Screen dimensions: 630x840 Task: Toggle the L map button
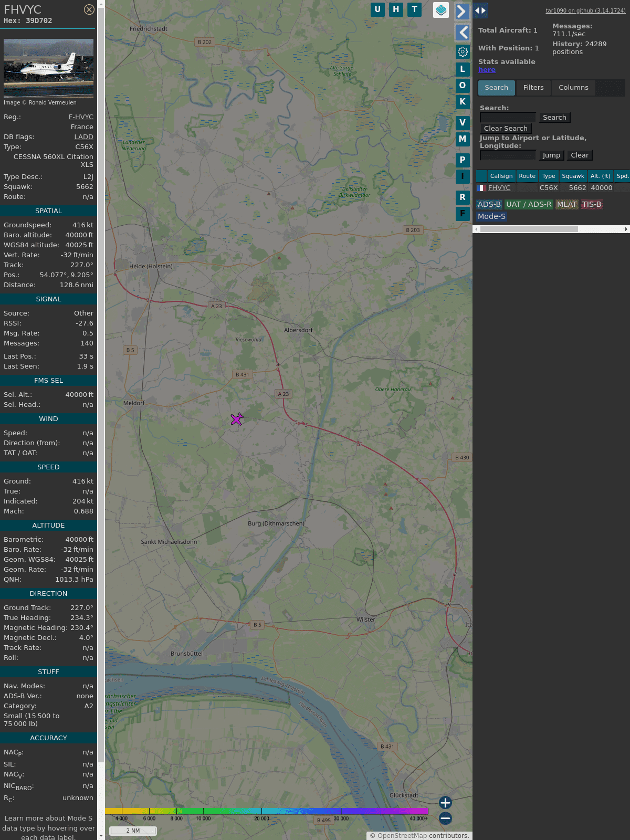click(x=463, y=69)
